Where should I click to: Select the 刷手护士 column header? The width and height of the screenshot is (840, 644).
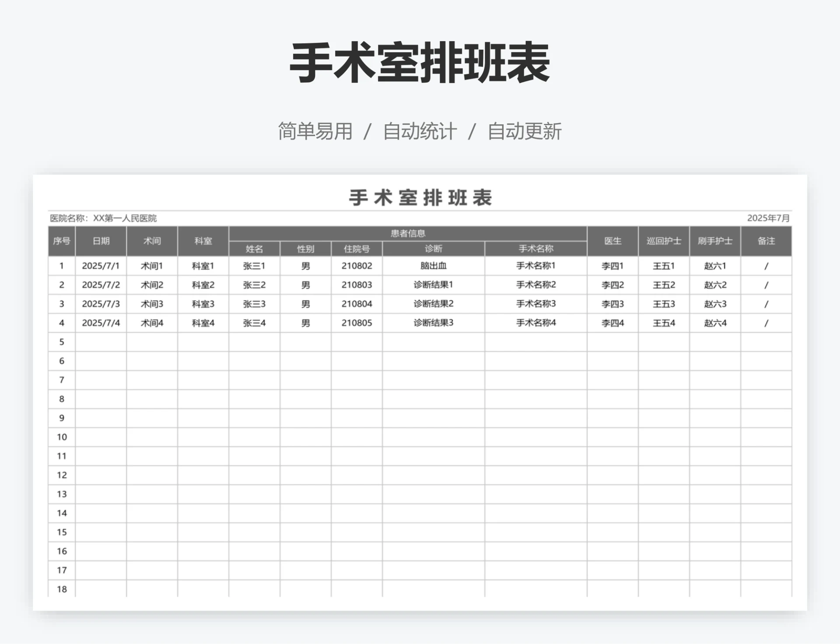point(715,241)
